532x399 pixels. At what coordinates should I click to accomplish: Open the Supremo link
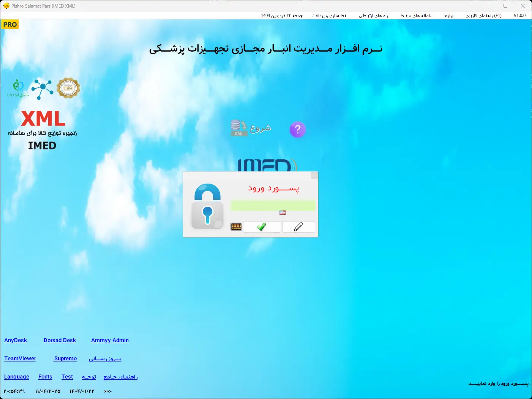pos(65,358)
